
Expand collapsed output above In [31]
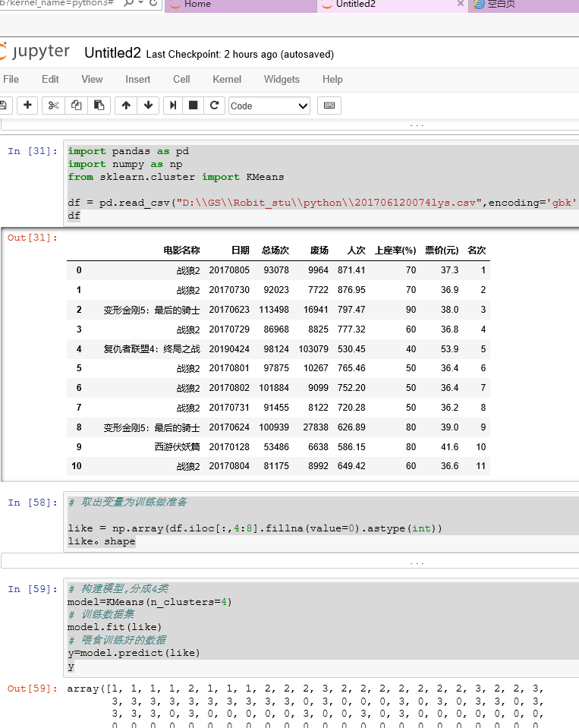pos(290,124)
